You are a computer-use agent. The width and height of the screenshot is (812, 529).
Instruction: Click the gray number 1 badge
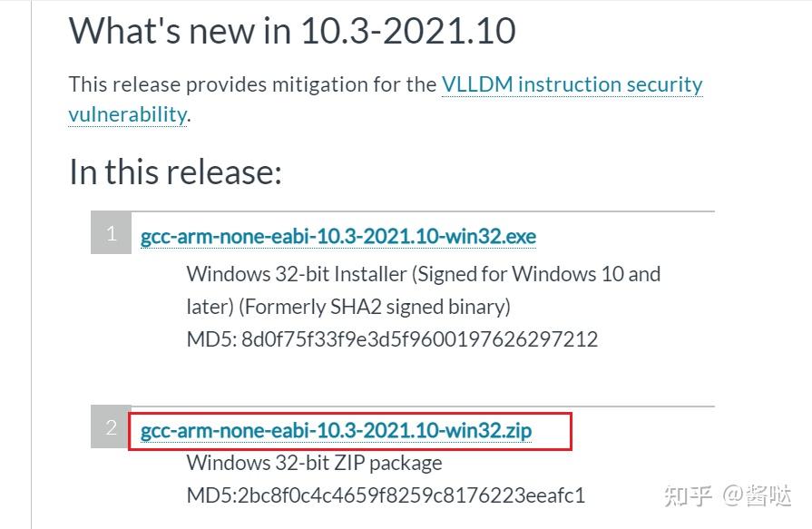pos(111,234)
